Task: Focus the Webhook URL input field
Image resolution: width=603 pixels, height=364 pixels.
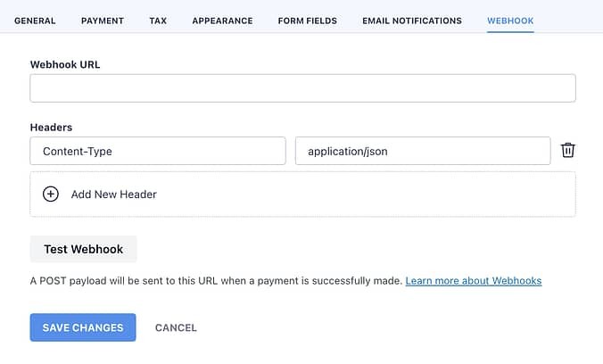Action: point(302,88)
